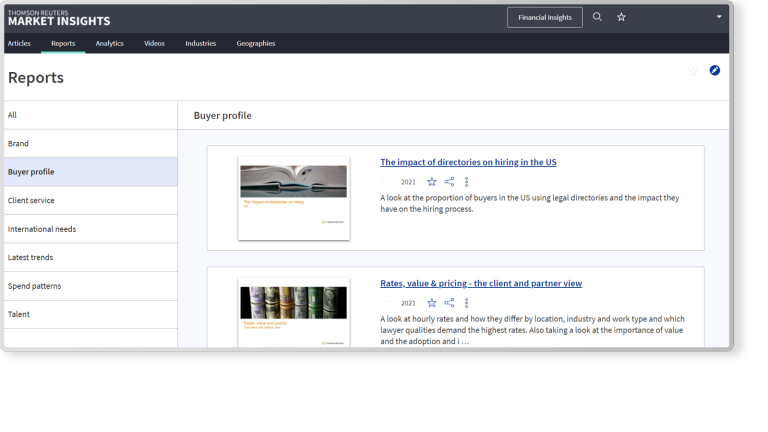Open more options for directories hiring report

(x=466, y=182)
